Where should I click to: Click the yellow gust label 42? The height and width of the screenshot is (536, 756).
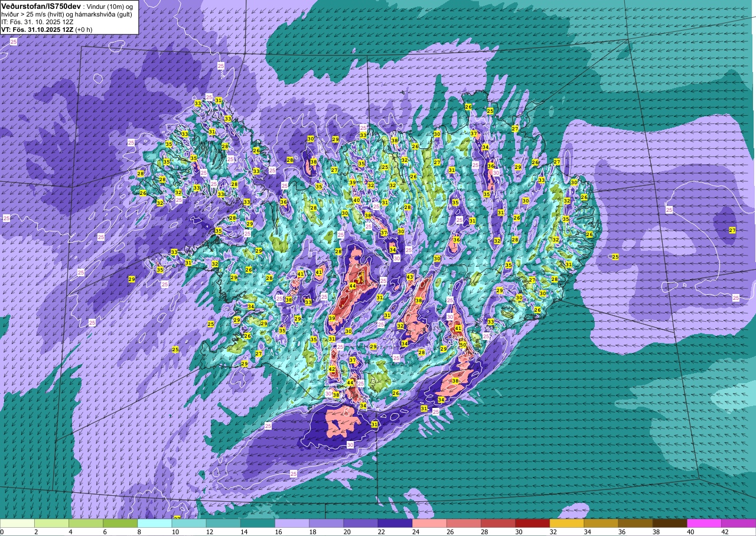point(332,370)
